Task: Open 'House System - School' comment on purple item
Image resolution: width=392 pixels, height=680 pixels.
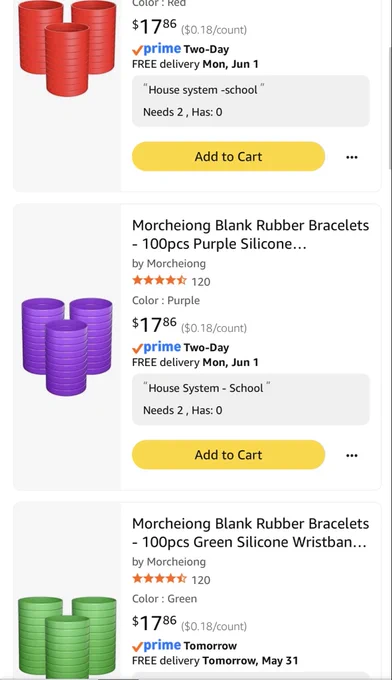Action: 251,399
